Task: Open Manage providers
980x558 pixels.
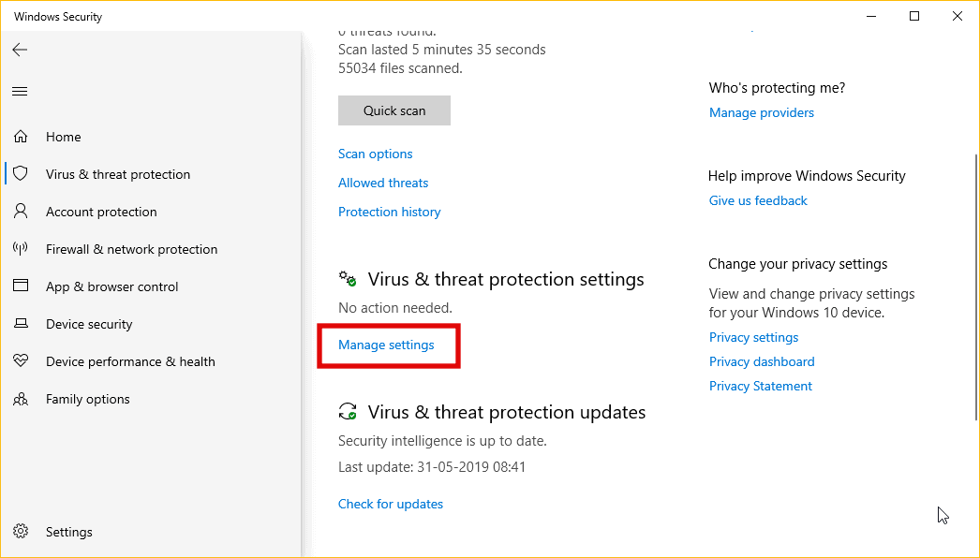Action: 761,111
